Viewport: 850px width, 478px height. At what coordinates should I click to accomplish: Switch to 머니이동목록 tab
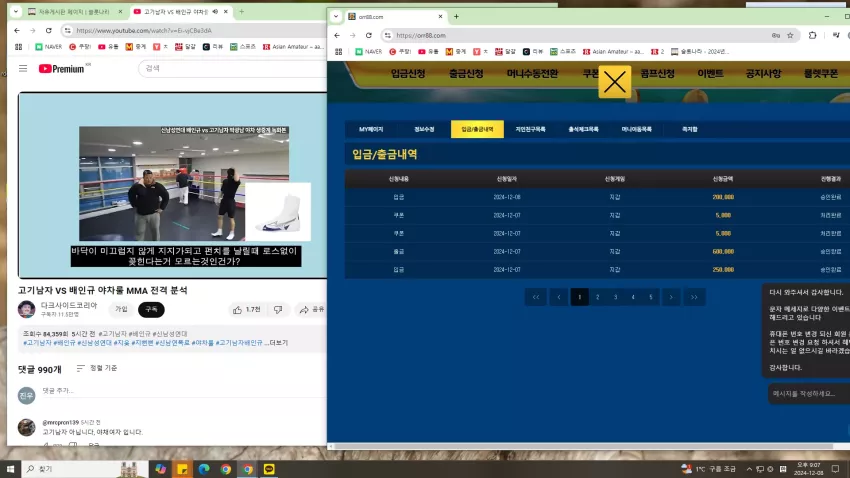636,130
